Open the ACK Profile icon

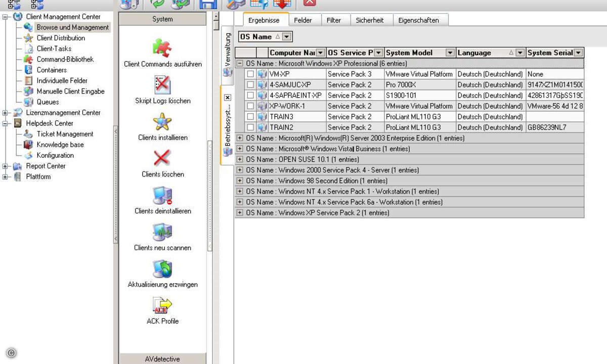[162, 305]
